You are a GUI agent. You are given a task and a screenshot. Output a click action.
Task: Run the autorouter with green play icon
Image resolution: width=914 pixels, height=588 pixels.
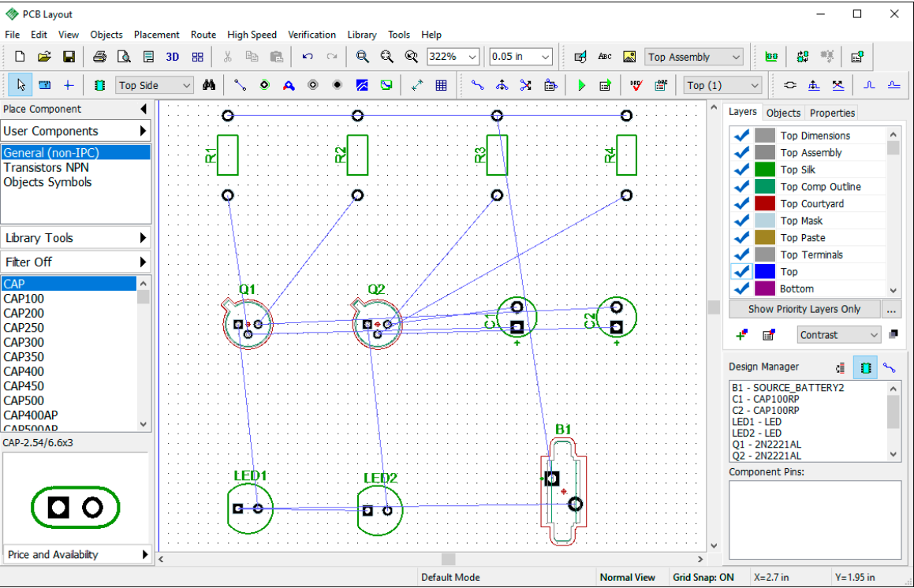point(581,84)
